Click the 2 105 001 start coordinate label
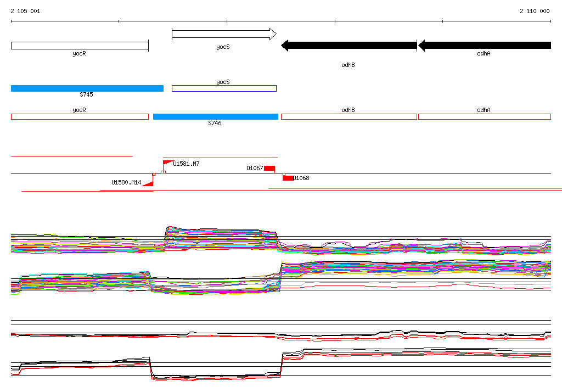Viewport: 562px width, 392px height. click(x=25, y=11)
